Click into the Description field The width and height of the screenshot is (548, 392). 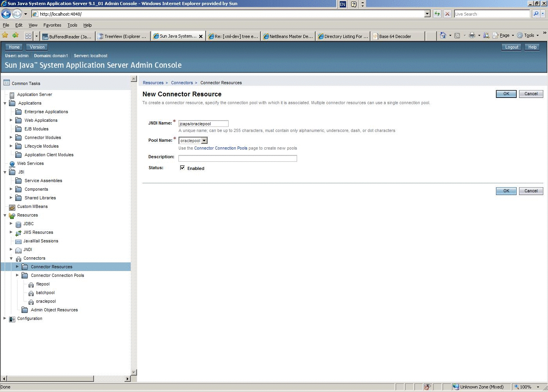click(x=238, y=158)
